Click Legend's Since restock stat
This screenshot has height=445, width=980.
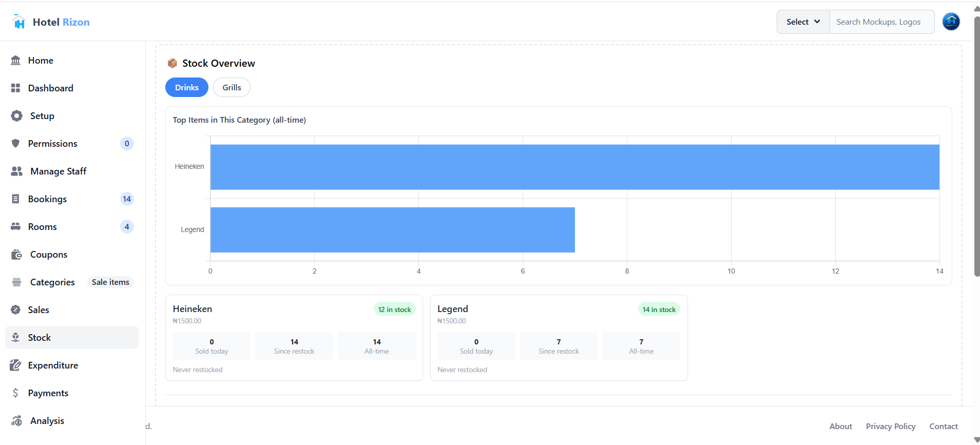pos(559,346)
